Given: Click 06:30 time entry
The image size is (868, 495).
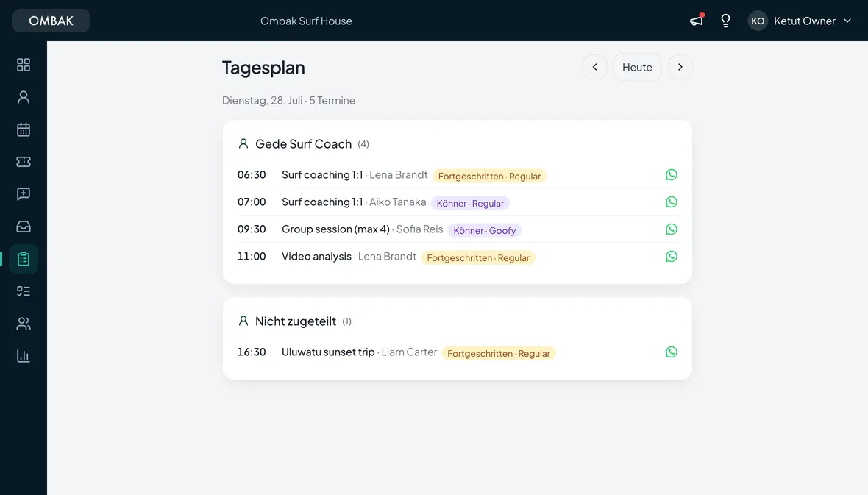Looking at the screenshot, I should (x=252, y=175).
